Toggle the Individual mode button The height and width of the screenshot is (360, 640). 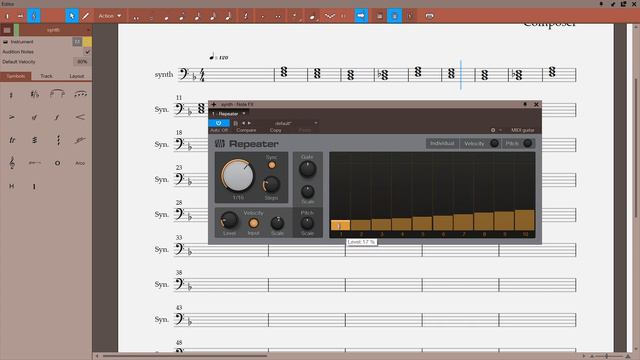click(442, 143)
